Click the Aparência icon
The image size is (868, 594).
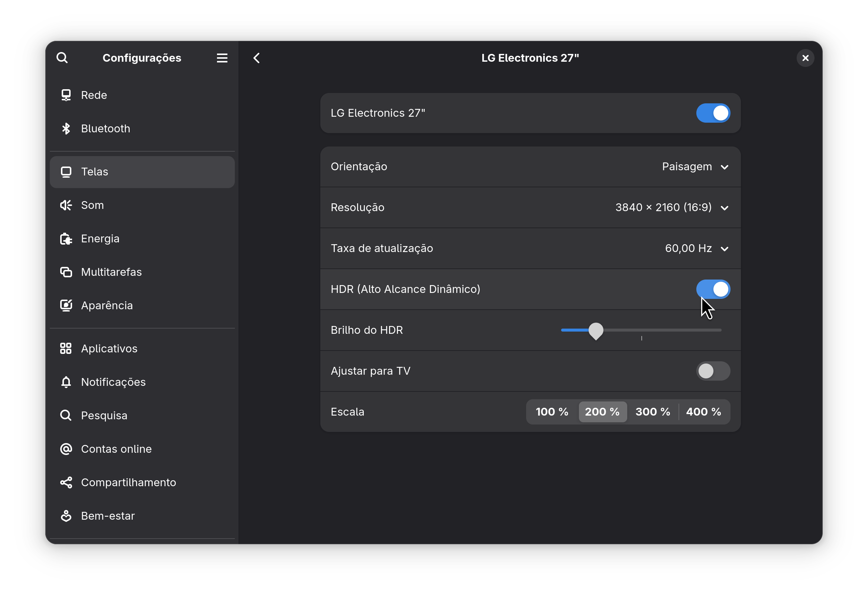tap(66, 306)
